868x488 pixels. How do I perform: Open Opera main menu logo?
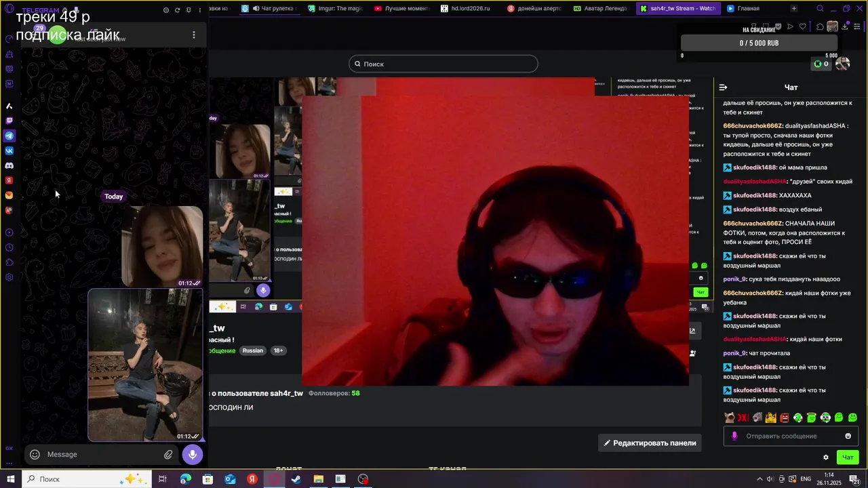click(x=9, y=8)
